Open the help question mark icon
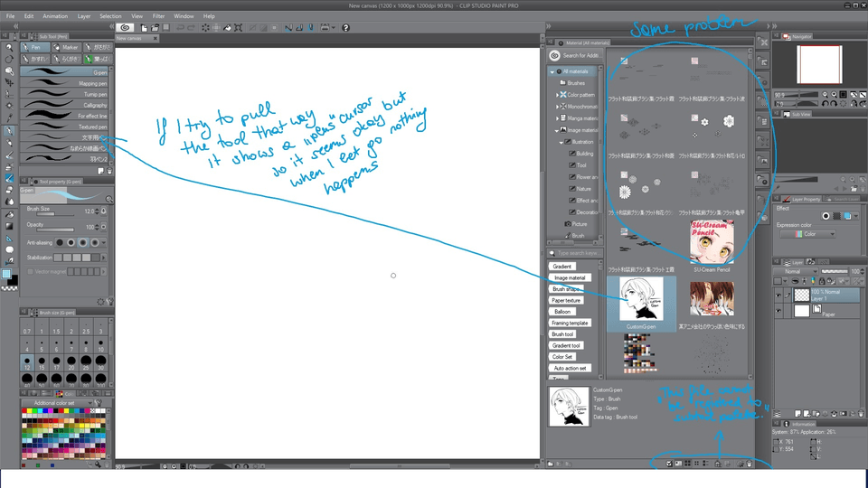Screen dimensions: 868x488 coord(346,28)
